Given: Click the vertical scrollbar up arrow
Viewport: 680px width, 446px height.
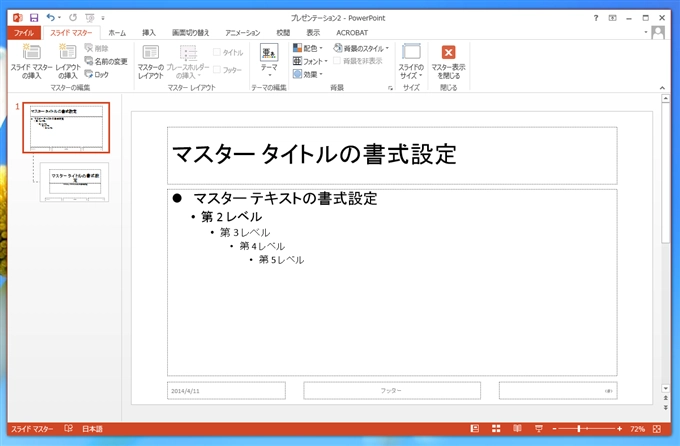Looking at the screenshot, I should point(665,99).
